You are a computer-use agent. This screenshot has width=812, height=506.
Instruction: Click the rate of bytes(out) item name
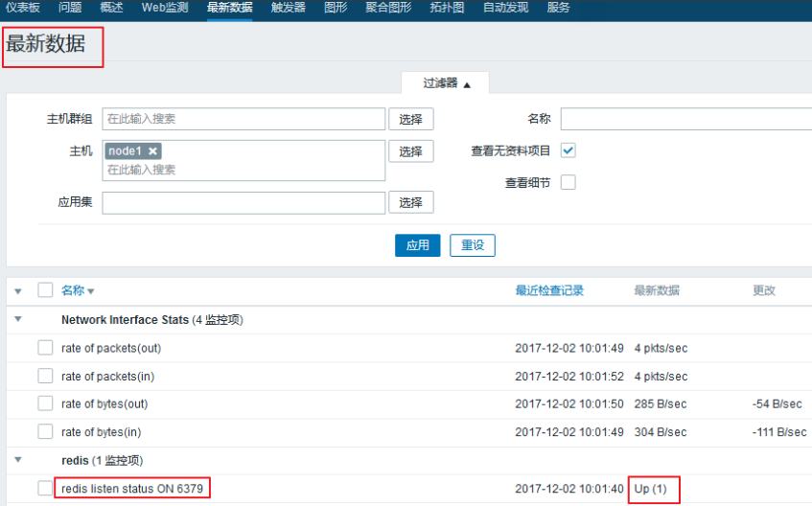(104, 404)
